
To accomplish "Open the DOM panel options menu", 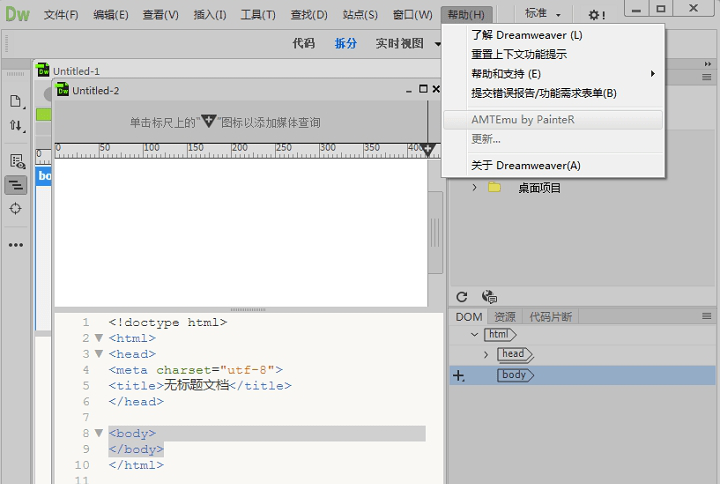I will (707, 316).
